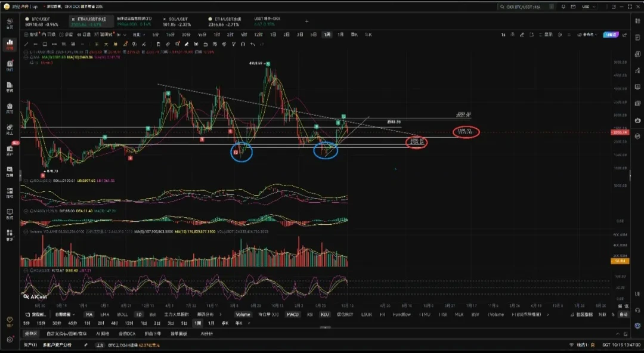Open 多账户资产分析 in the status bar
This screenshot has width=644, height=353.
click(x=57, y=345)
